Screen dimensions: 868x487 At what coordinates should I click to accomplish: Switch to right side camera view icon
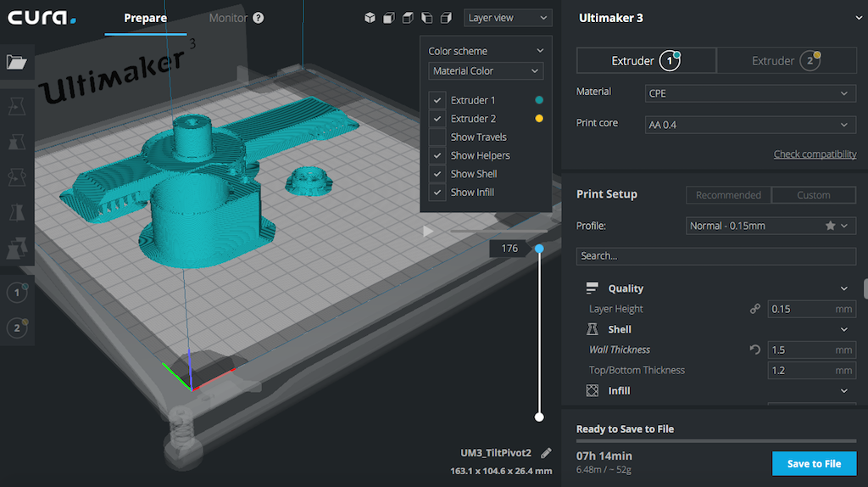[446, 18]
